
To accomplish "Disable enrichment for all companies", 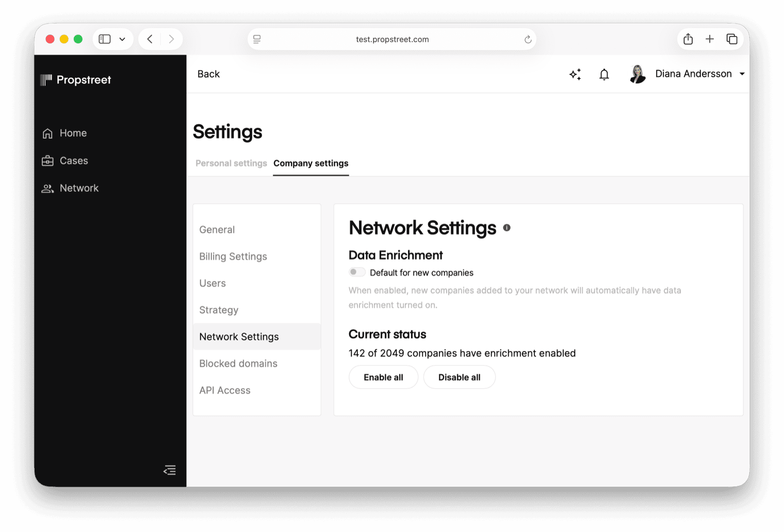I will [459, 377].
